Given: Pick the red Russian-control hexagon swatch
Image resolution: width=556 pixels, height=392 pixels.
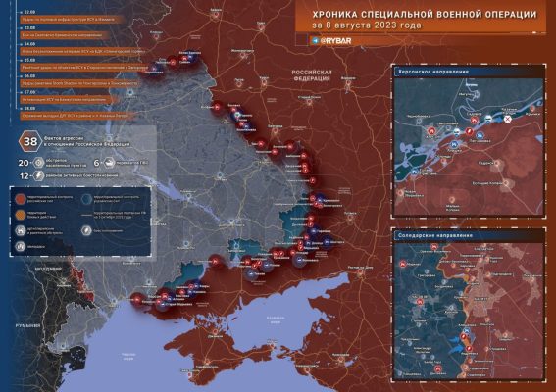Looking at the screenshot, I should 21,199.
